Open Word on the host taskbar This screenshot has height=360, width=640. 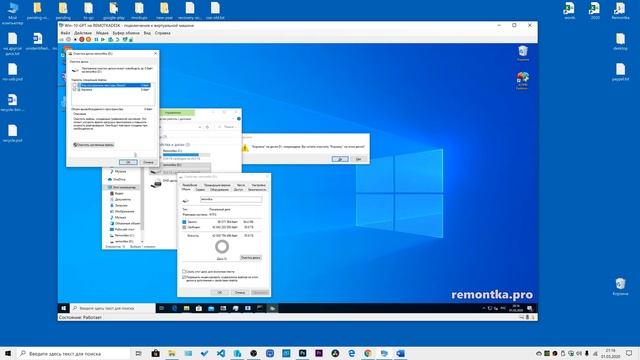click(400, 353)
